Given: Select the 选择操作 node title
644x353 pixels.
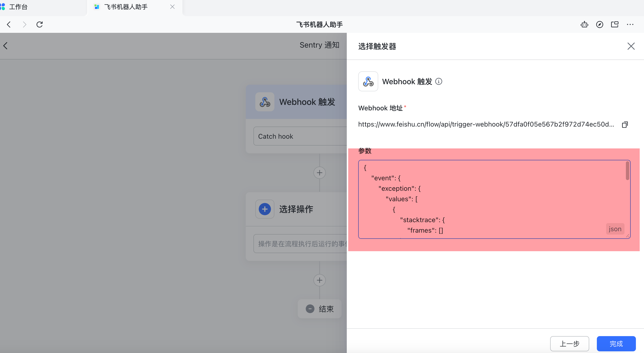Looking at the screenshot, I should tap(296, 209).
